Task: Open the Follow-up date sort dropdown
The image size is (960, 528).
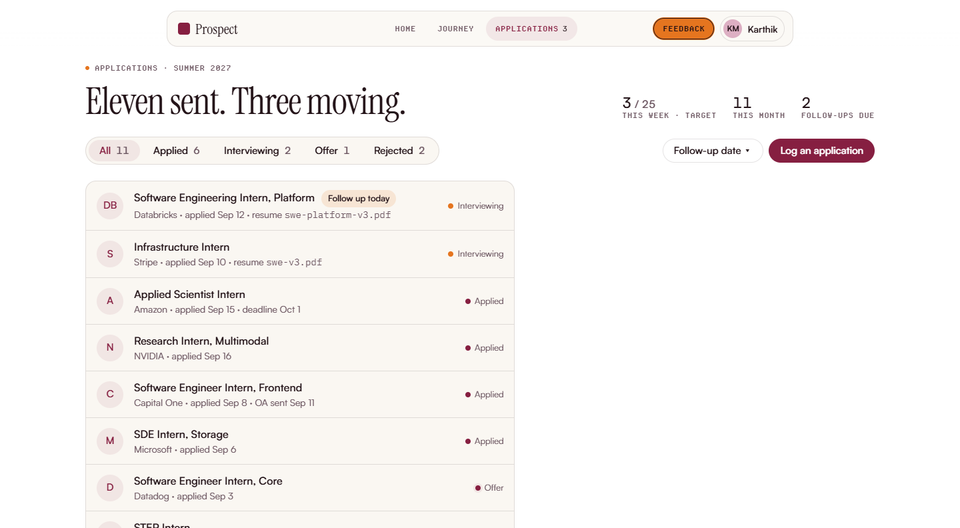Action: click(713, 151)
